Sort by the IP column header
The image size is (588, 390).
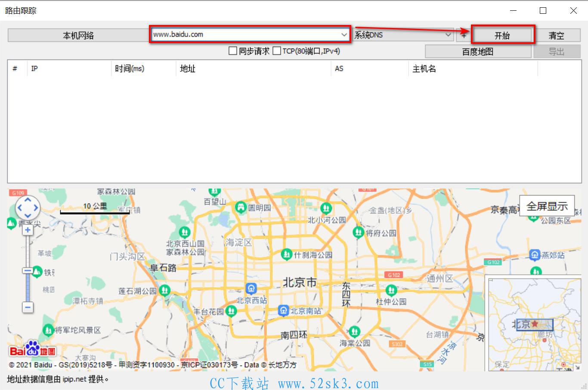point(70,68)
